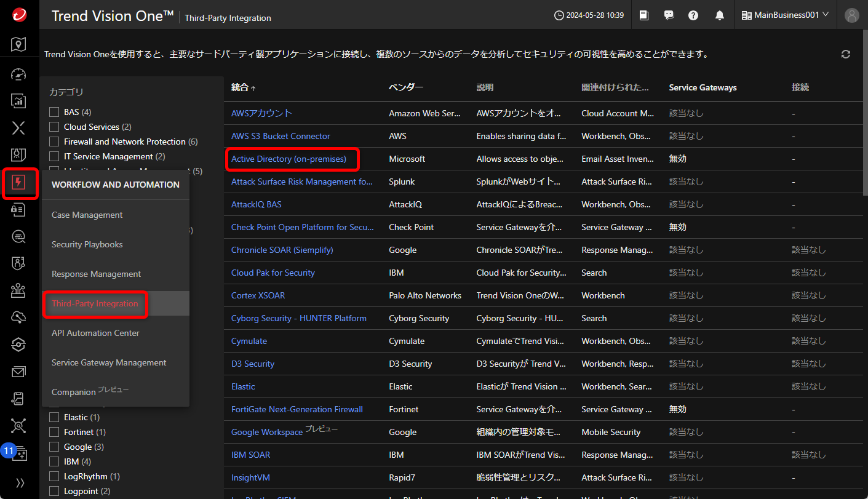Enable the BAS category checkbox
Screen dimensions: 868x499
pyautogui.click(x=54, y=112)
